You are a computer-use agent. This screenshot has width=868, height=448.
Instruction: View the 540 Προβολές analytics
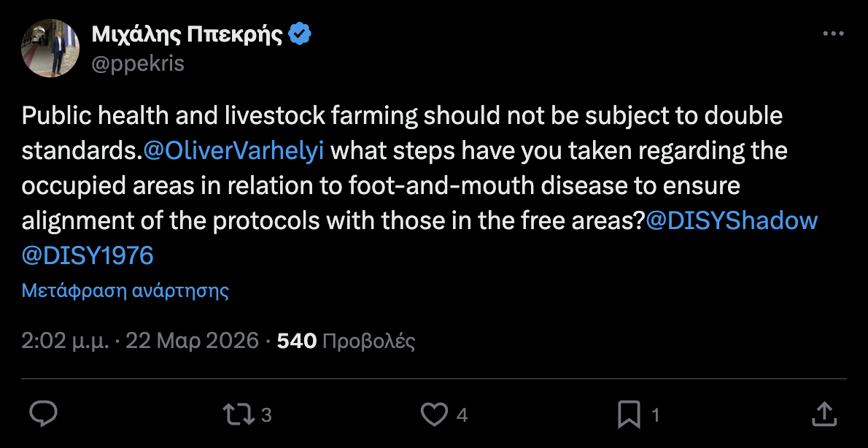[x=346, y=341]
